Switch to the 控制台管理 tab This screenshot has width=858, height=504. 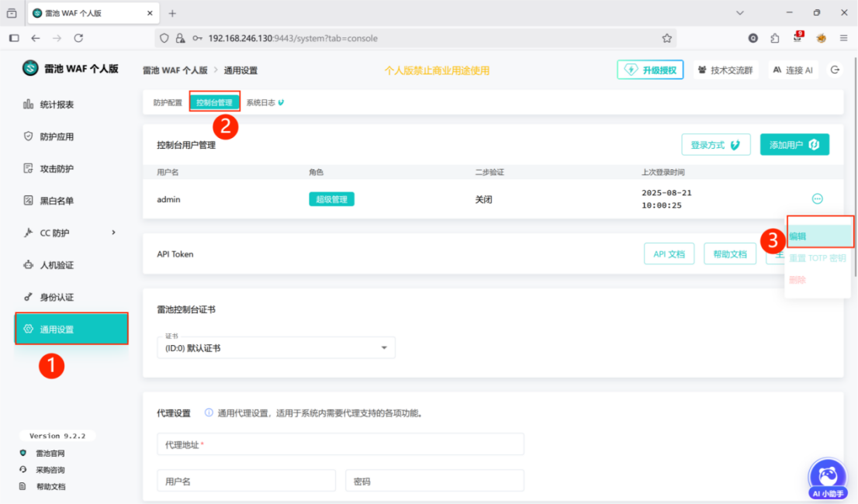point(214,103)
